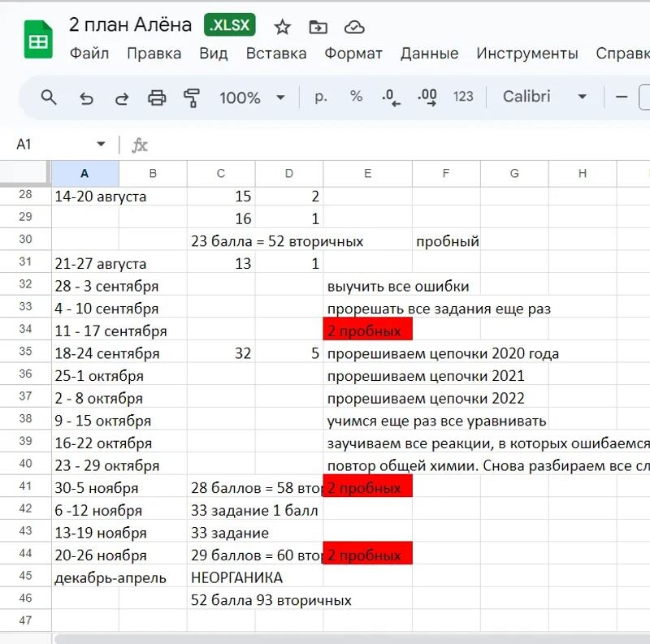Open the Calibri font dropdown

(x=544, y=97)
